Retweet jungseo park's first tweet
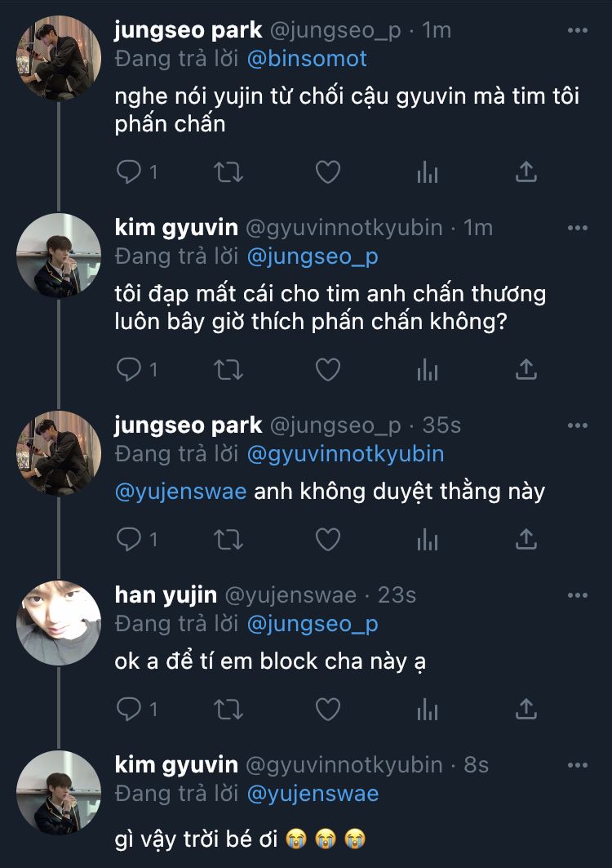612x868 pixels. [x=228, y=171]
